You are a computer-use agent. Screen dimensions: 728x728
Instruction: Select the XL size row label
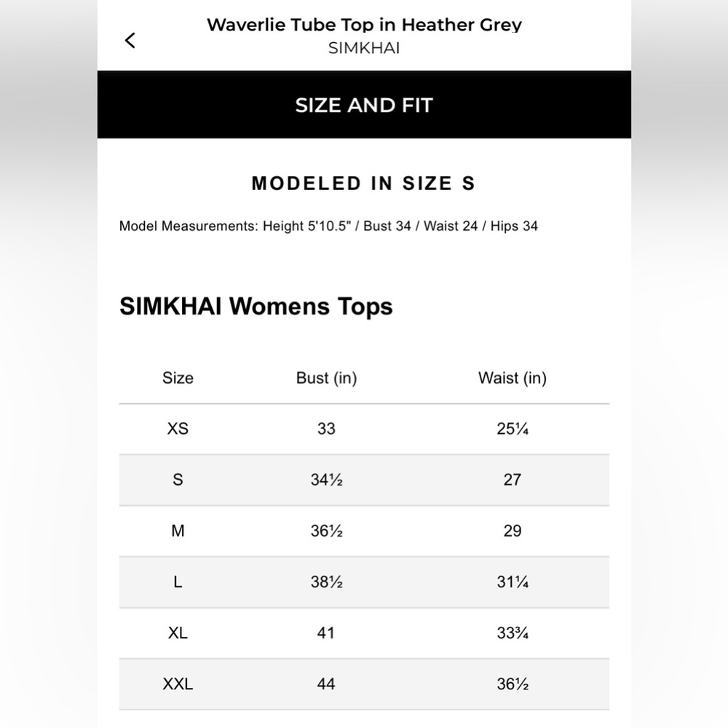coord(178,633)
